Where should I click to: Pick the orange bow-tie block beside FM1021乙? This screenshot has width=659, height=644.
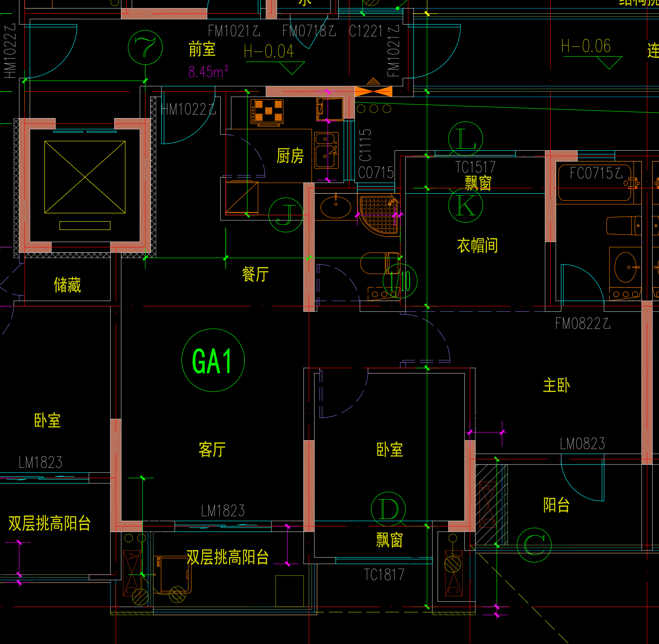coord(373,91)
